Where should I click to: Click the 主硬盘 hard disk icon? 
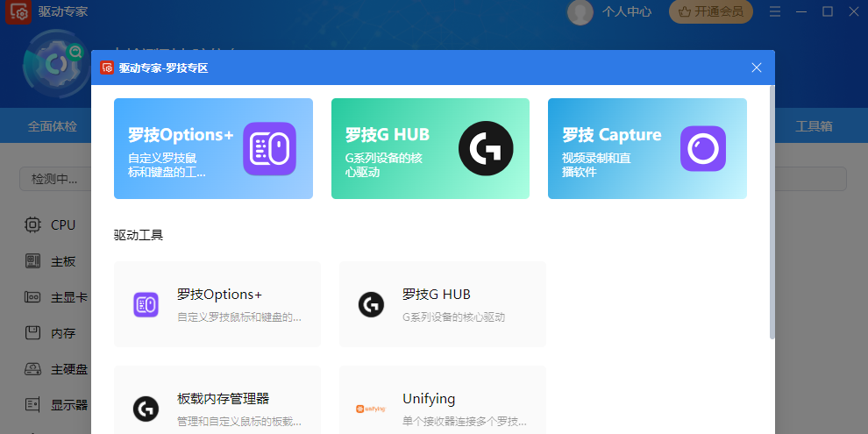pyautogui.click(x=32, y=368)
